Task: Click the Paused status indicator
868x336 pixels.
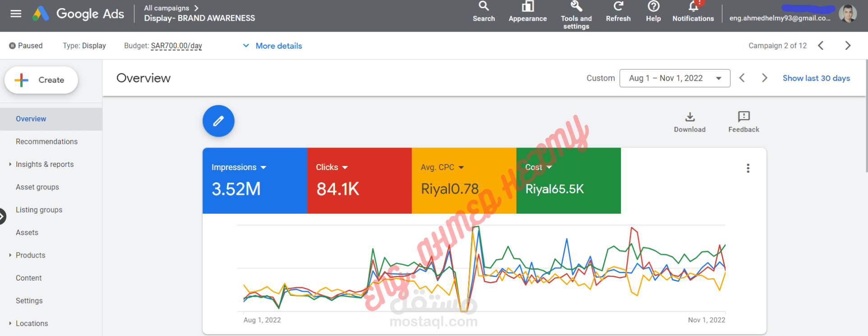Action: 26,46
